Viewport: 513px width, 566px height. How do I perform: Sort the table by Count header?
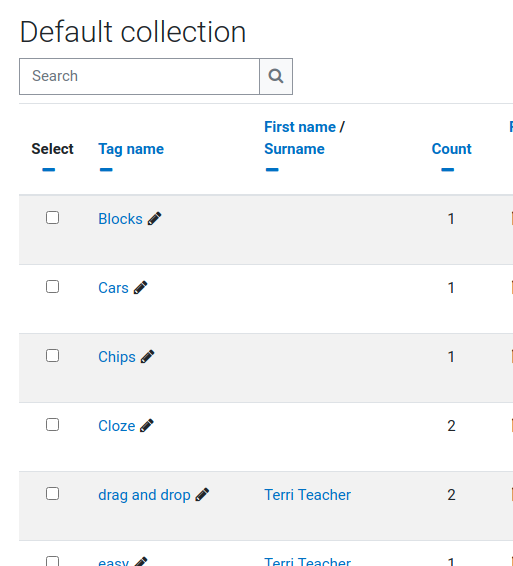tap(452, 149)
